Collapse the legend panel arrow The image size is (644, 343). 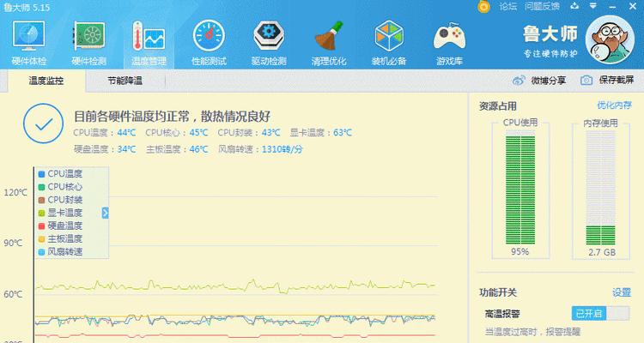point(105,213)
